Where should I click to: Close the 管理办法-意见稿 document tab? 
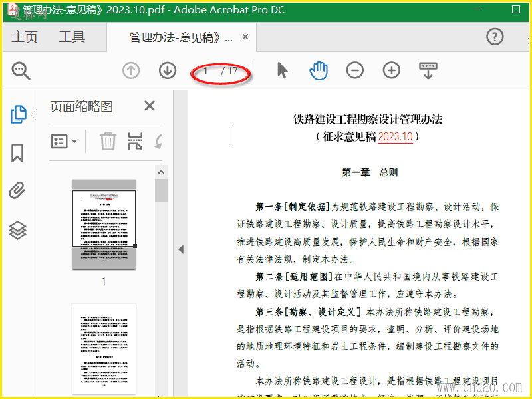[x=245, y=37]
